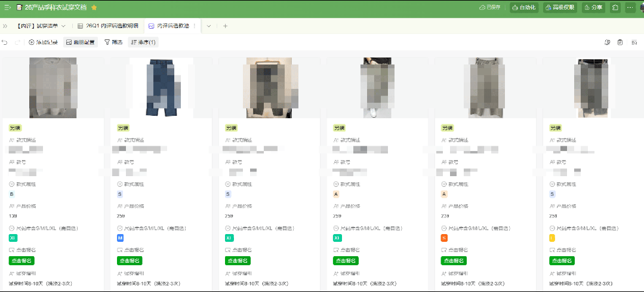Open the three-dot more options menu
The image size is (644, 292).
(630, 8)
